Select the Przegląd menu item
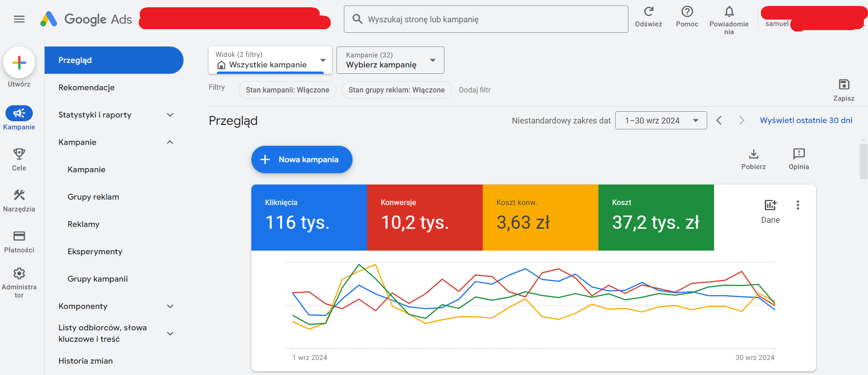The height and width of the screenshot is (375, 868). [x=114, y=60]
